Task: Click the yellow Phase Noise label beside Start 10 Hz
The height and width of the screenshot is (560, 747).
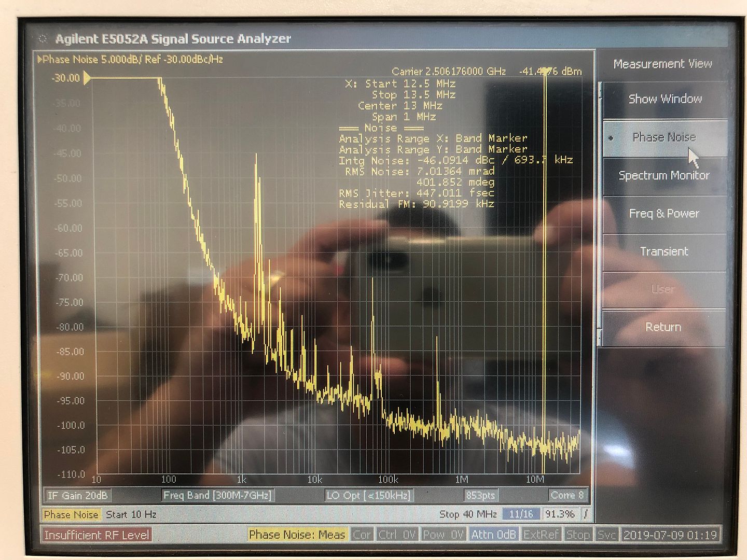Action: [x=72, y=514]
